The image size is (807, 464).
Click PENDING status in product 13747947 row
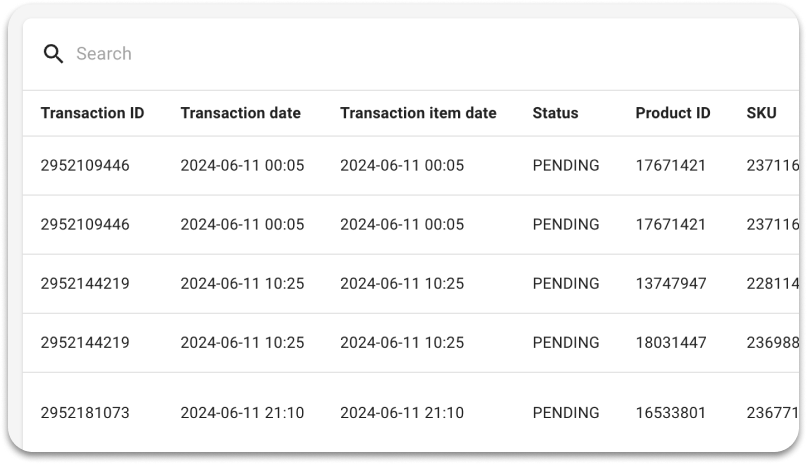click(x=566, y=284)
